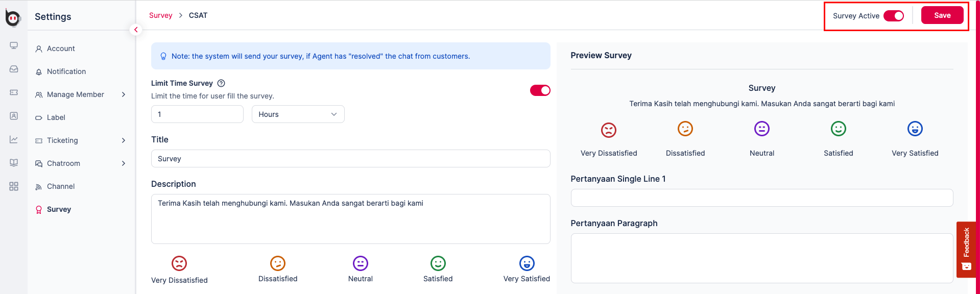Click the Very Satisfied face in preview
Image resolution: width=980 pixels, height=294 pixels.
[915, 129]
